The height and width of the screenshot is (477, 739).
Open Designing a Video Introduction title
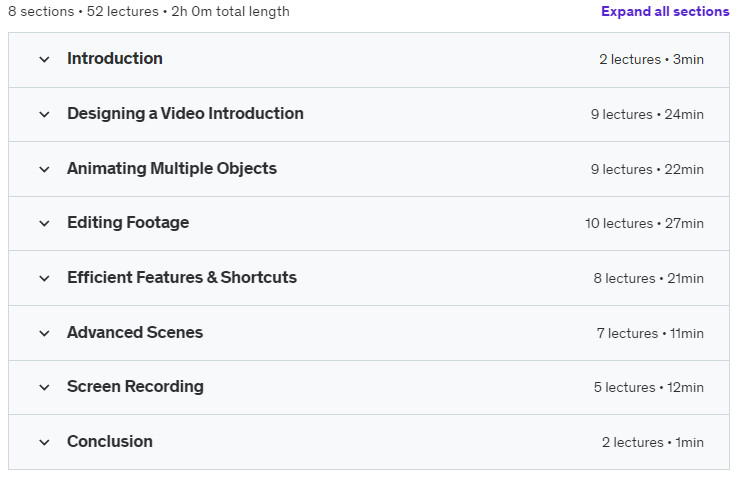(185, 114)
